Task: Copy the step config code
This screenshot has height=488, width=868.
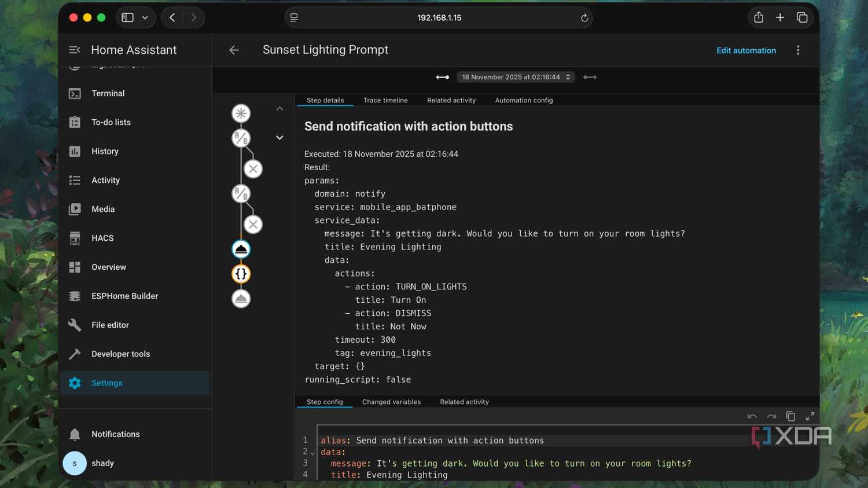Action: [790, 416]
